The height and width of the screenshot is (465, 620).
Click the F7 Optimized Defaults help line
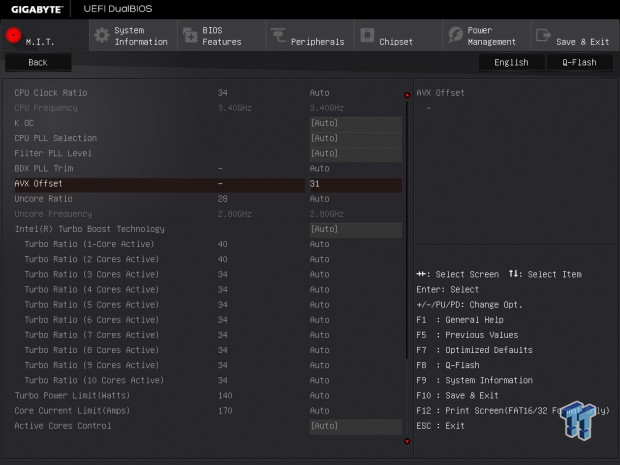tap(474, 350)
